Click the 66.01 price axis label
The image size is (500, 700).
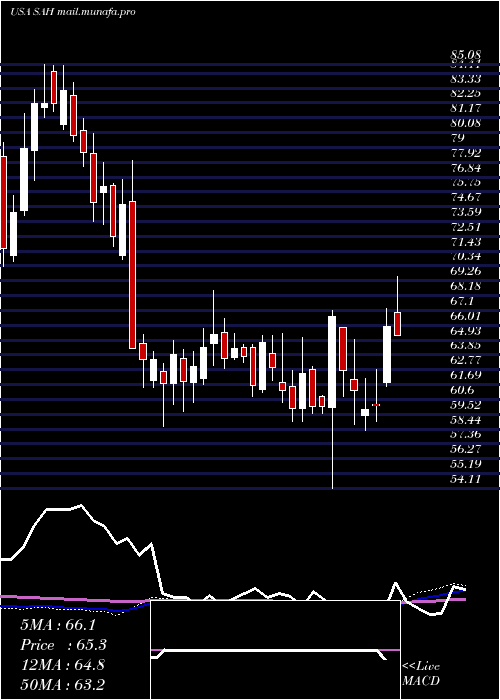point(466,316)
